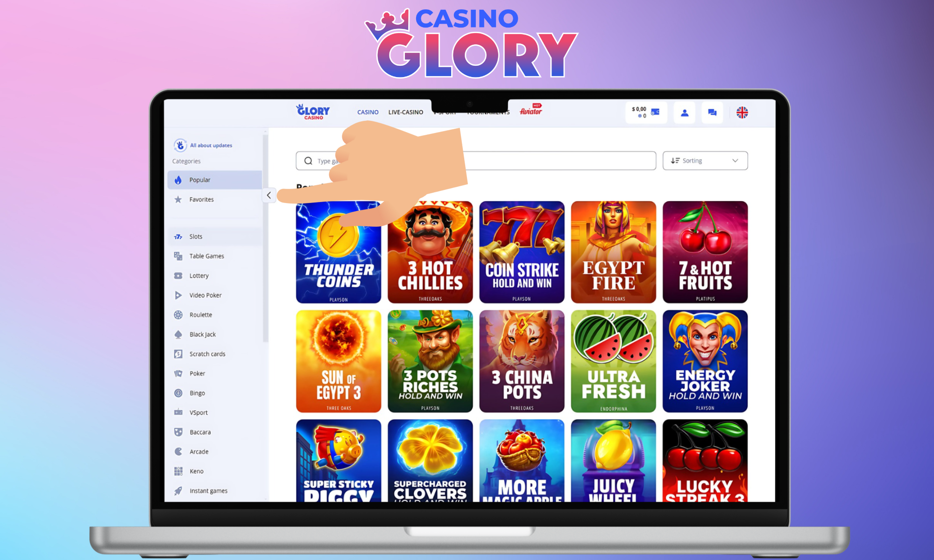Toggle the Favorites category view
Screen dimensions: 934x560
pos(202,199)
